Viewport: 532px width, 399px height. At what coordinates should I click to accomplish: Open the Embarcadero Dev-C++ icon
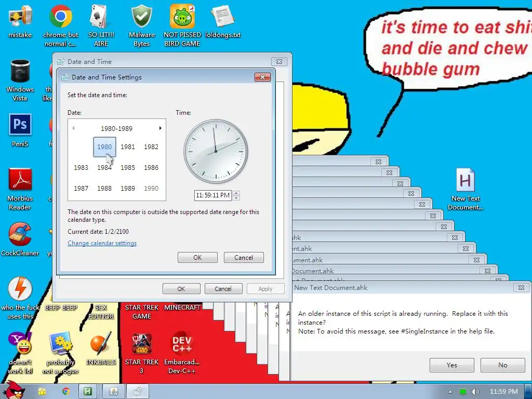(182, 353)
